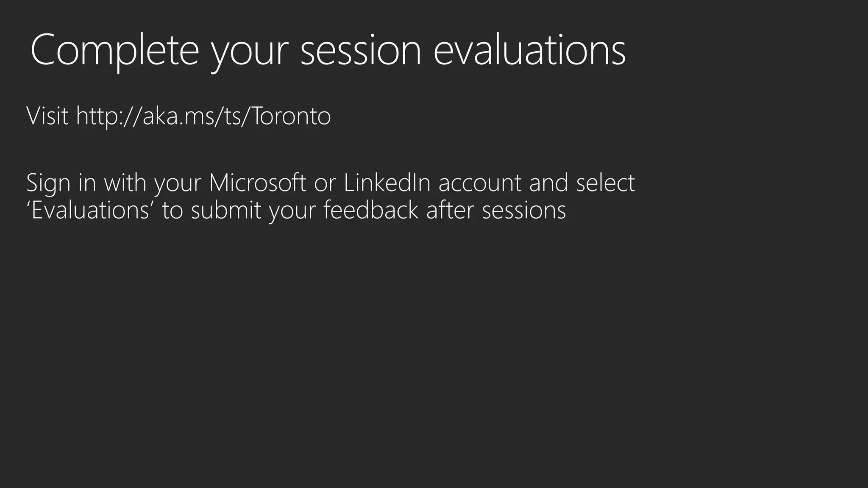The height and width of the screenshot is (488, 868).
Task: Click the word 'submit' in the second line
Action: point(226,210)
